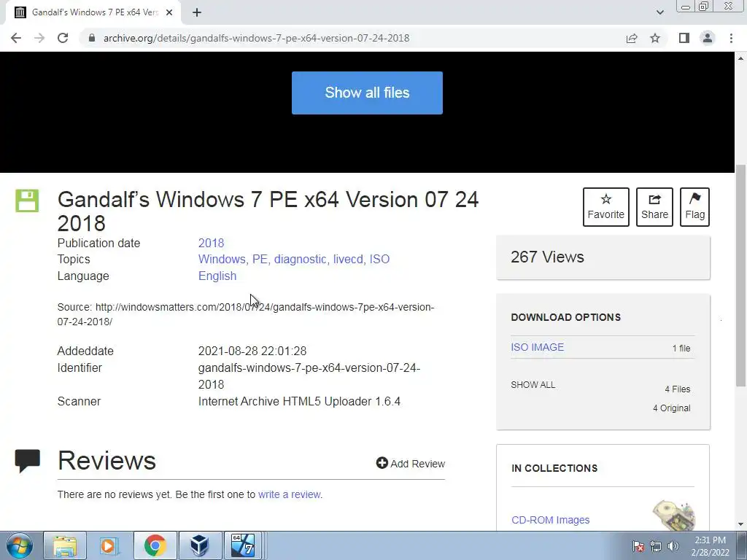Image resolution: width=747 pixels, height=560 pixels.
Task: Open the PE topic link
Action: point(260,259)
